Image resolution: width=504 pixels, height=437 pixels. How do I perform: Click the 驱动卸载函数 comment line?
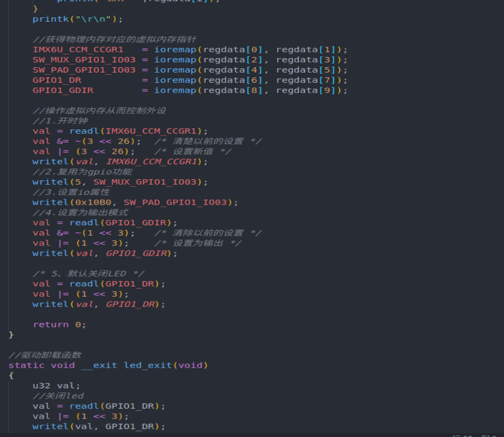tap(45, 355)
